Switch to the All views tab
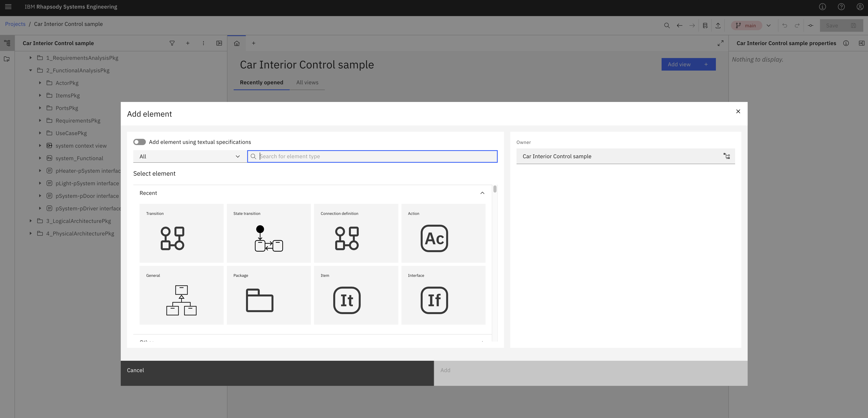The width and height of the screenshot is (868, 418). (307, 83)
